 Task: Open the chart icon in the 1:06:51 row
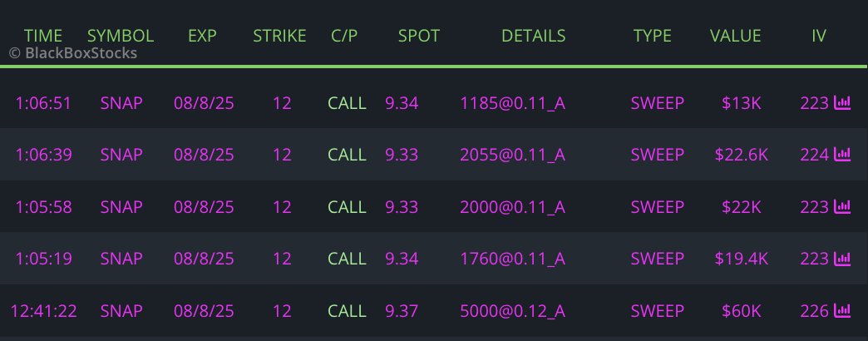[842, 103]
